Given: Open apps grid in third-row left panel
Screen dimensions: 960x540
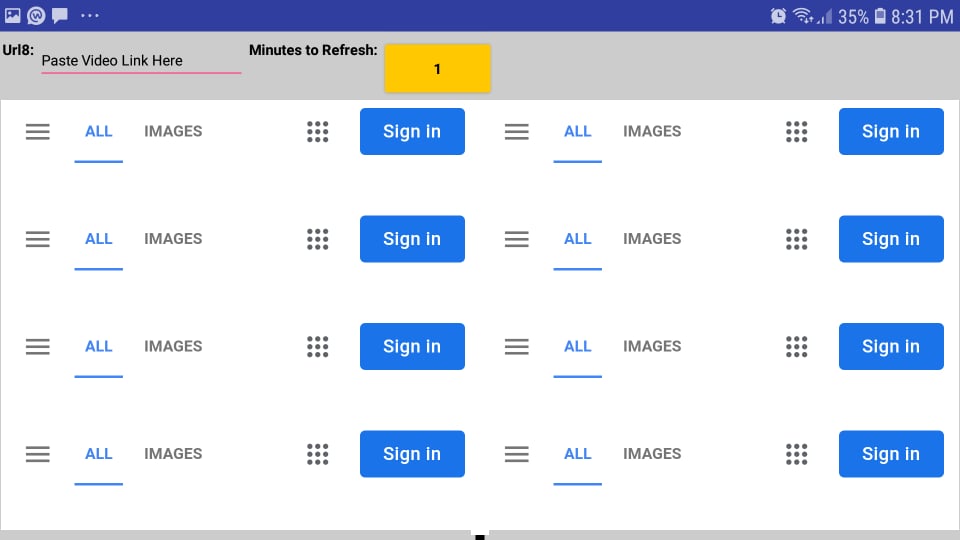Looking at the screenshot, I should [318, 347].
